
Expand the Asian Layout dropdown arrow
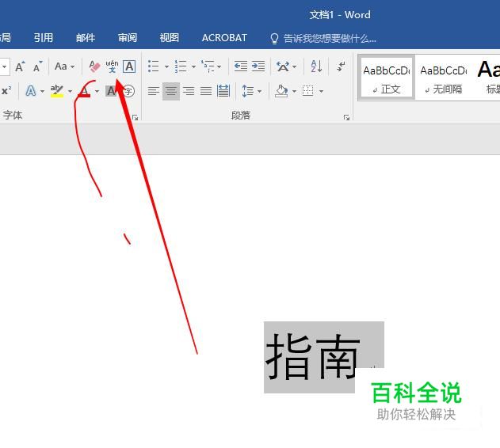294,66
